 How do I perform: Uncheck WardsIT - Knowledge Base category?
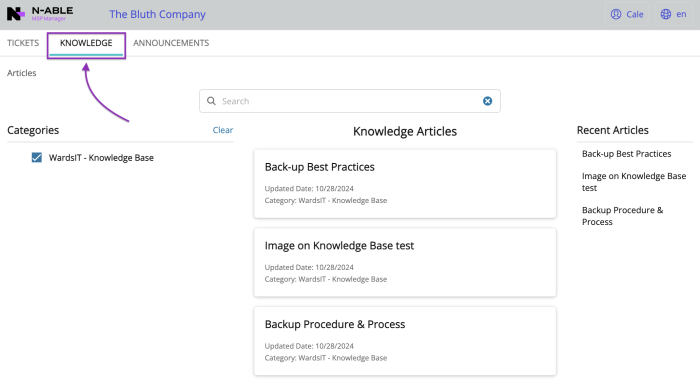[x=37, y=158]
